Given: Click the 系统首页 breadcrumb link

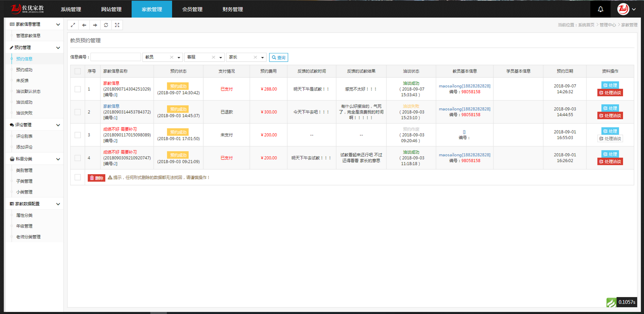Looking at the screenshot, I should click(586, 25).
